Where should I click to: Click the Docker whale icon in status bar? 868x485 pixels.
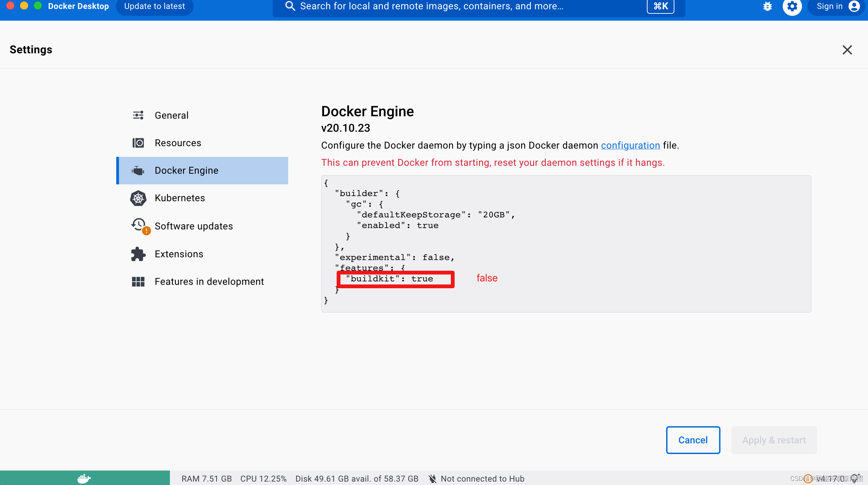84,478
